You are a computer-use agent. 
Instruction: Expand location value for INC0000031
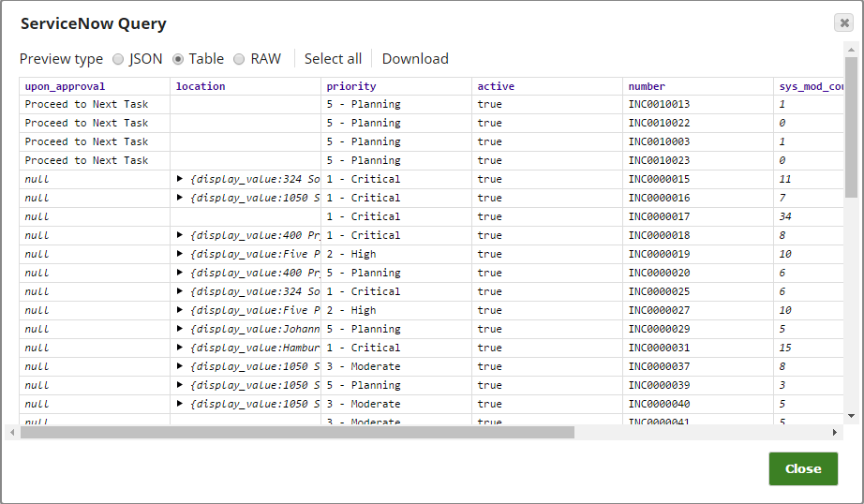pyautogui.click(x=180, y=347)
